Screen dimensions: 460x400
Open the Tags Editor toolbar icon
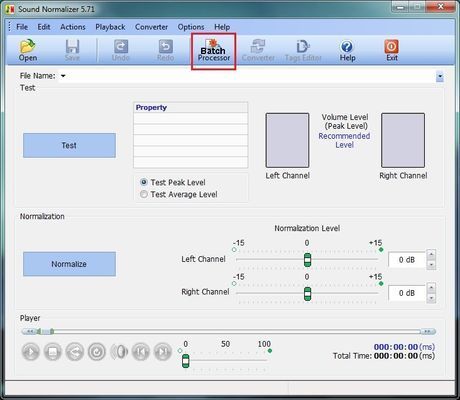[303, 50]
